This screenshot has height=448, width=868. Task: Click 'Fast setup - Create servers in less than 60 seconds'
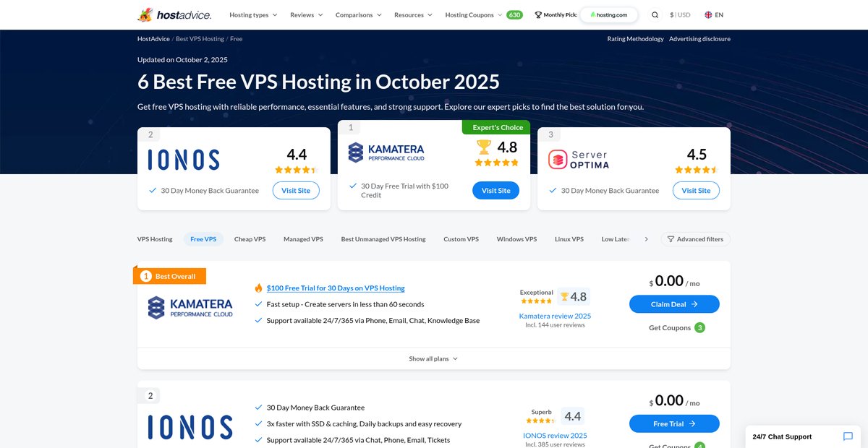click(345, 304)
